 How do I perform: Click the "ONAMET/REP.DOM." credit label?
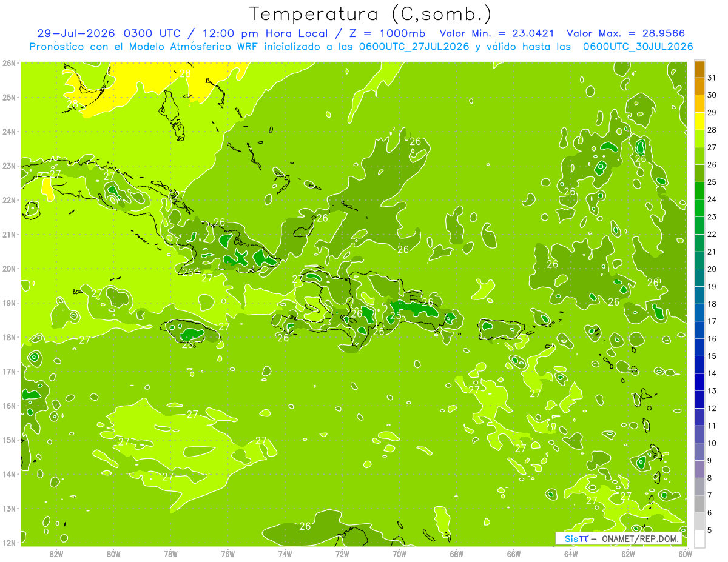coord(641,538)
